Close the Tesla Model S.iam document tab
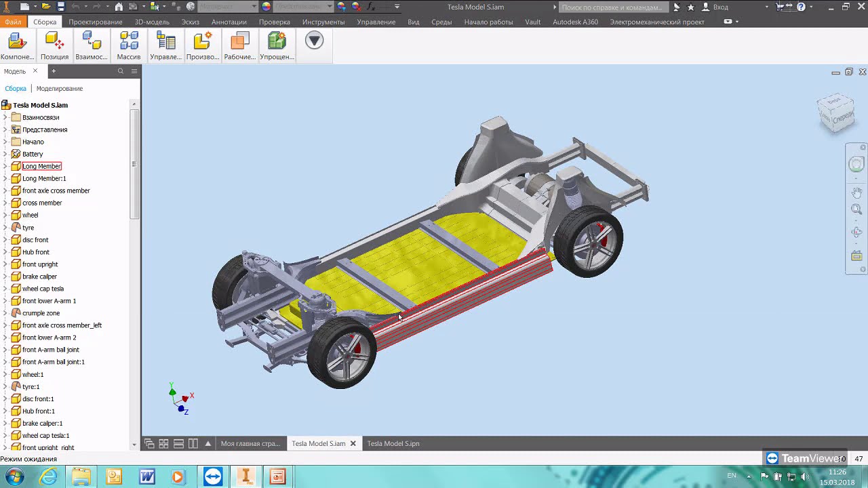Screen dimensions: 868x488 [353, 443]
